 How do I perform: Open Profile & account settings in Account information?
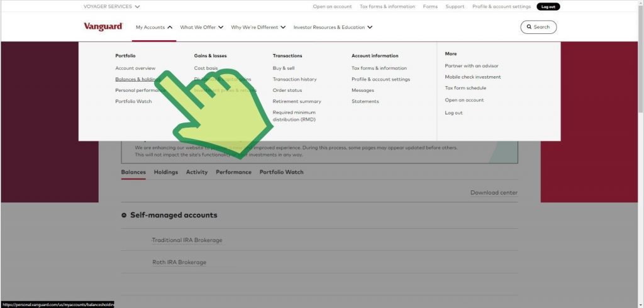[x=380, y=79]
